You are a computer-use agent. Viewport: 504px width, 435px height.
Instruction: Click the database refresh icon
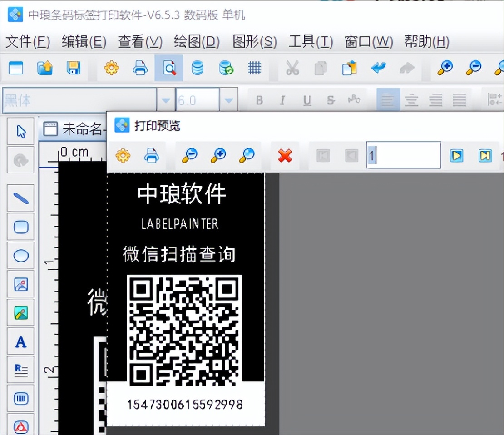(226, 68)
